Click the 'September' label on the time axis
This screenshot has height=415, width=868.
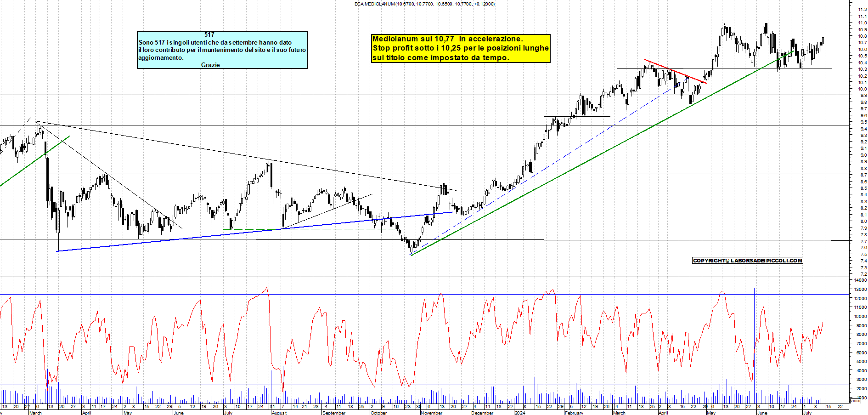point(333,413)
